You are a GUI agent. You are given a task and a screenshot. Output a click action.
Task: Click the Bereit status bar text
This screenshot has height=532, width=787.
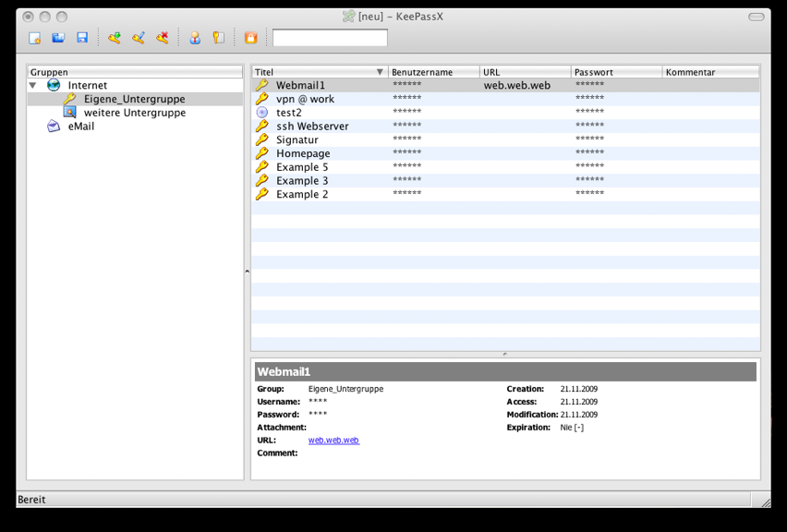point(31,500)
